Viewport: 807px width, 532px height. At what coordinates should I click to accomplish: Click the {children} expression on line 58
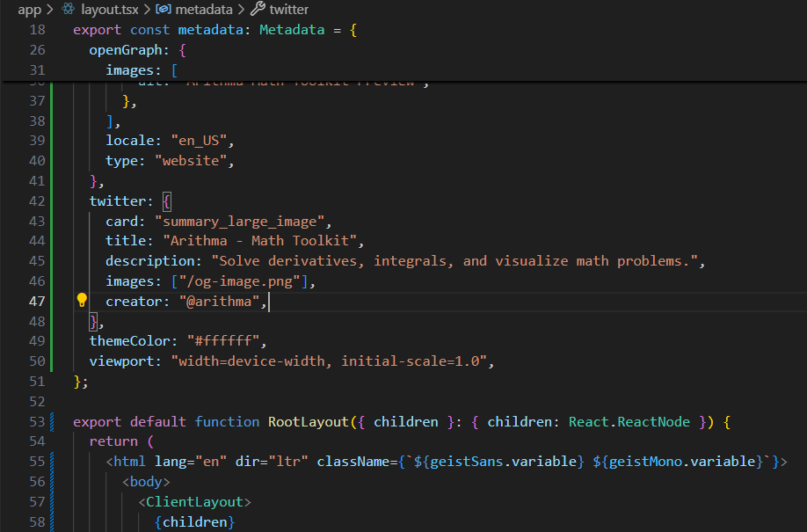[x=194, y=521]
